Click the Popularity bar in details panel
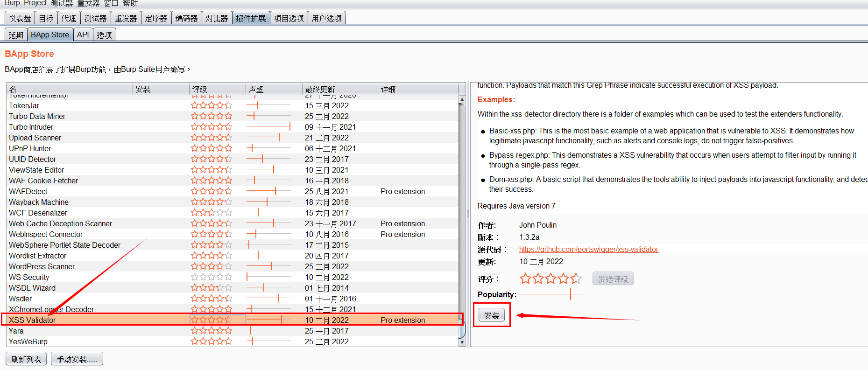Viewport: 868px width, 369px height. click(551, 294)
